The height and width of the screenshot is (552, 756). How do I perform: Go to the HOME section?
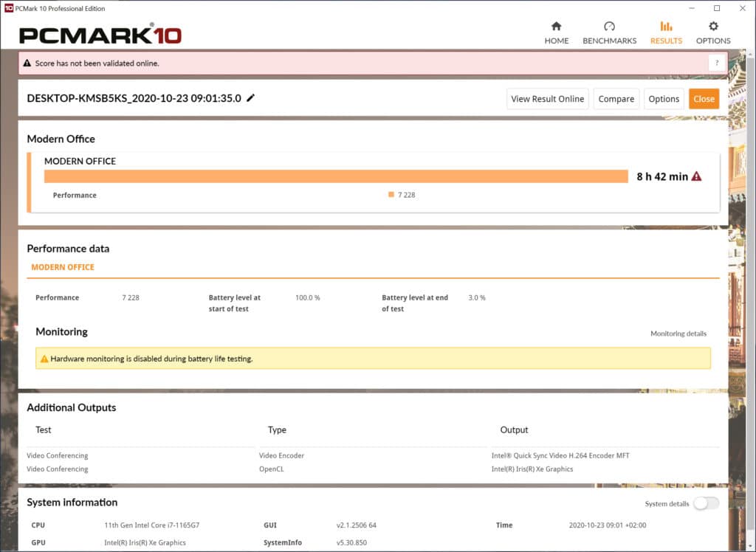(557, 33)
